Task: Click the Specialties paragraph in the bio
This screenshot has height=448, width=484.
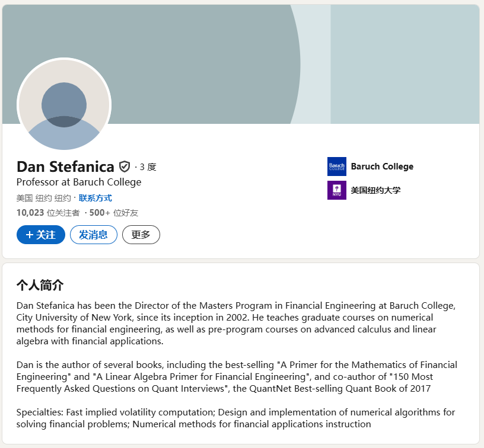Action: pos(235,418)
